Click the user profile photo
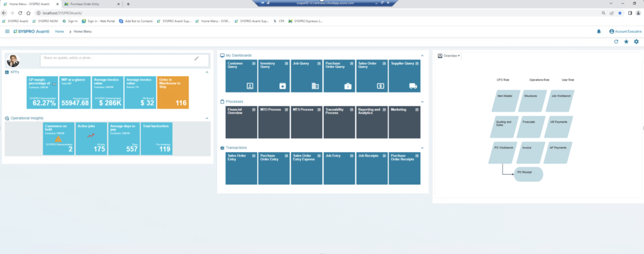Viewport: 644px width, 254px height. tap(13, 61)
